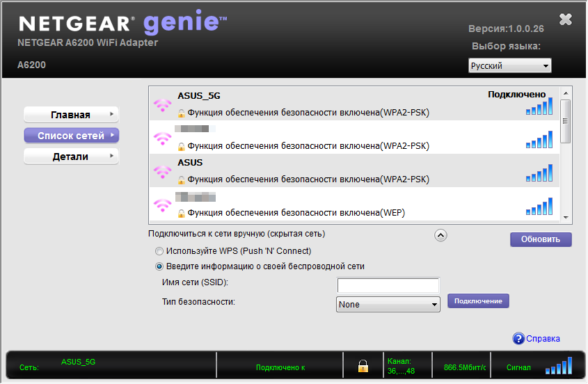This screenshot has height=384, width=588.
Task: Select the WPS Push 'N' Connect option
Action: click(x=159, y=251)
